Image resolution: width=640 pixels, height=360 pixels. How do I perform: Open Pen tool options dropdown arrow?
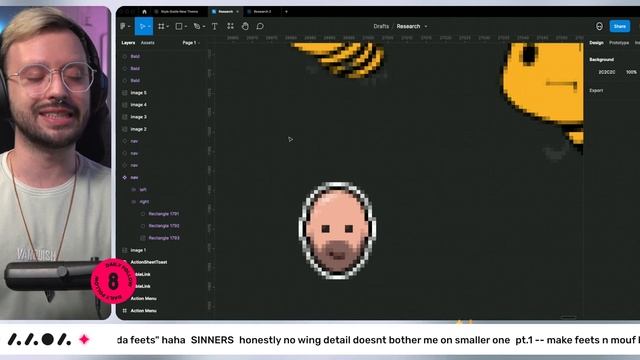click(x=204, y=27)
